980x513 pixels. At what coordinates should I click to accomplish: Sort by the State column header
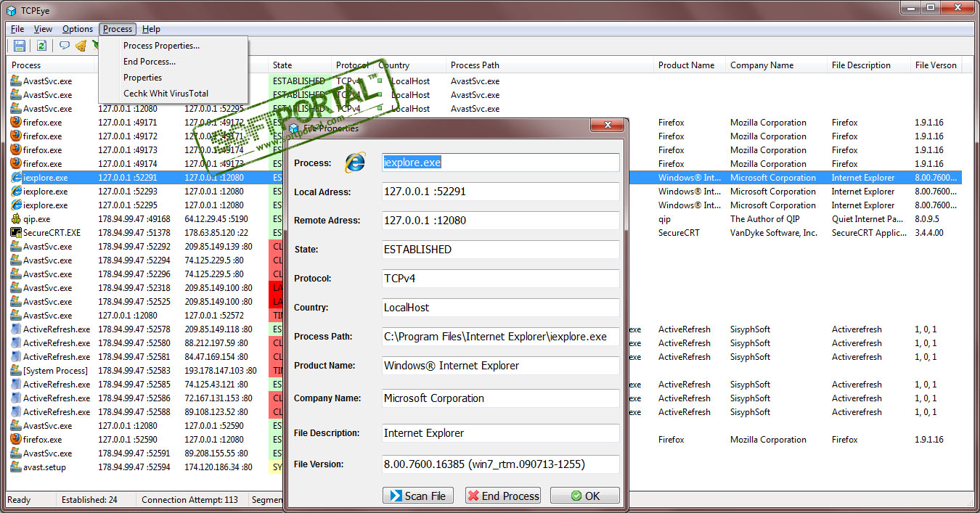click(x=300, y=65)
